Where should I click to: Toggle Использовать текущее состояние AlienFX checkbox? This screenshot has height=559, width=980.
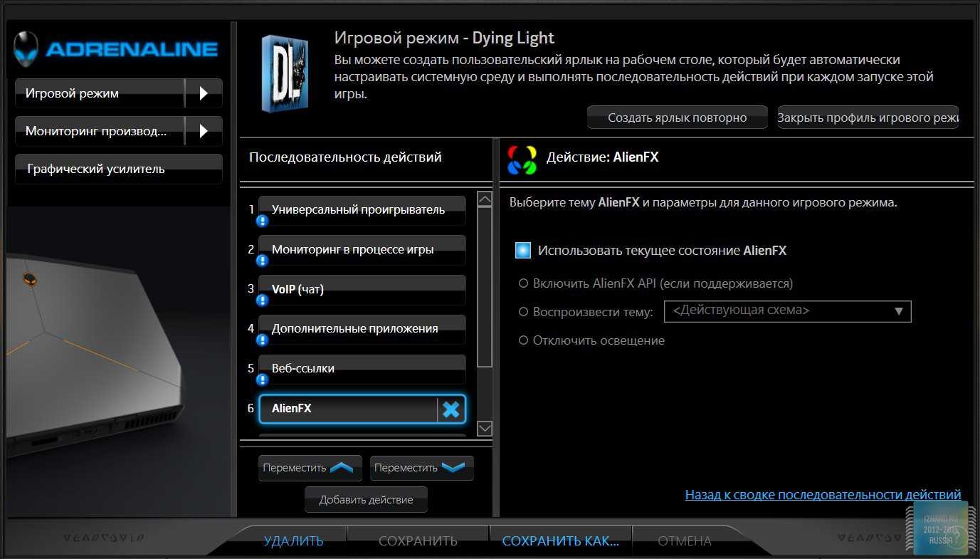click(523, 251)
